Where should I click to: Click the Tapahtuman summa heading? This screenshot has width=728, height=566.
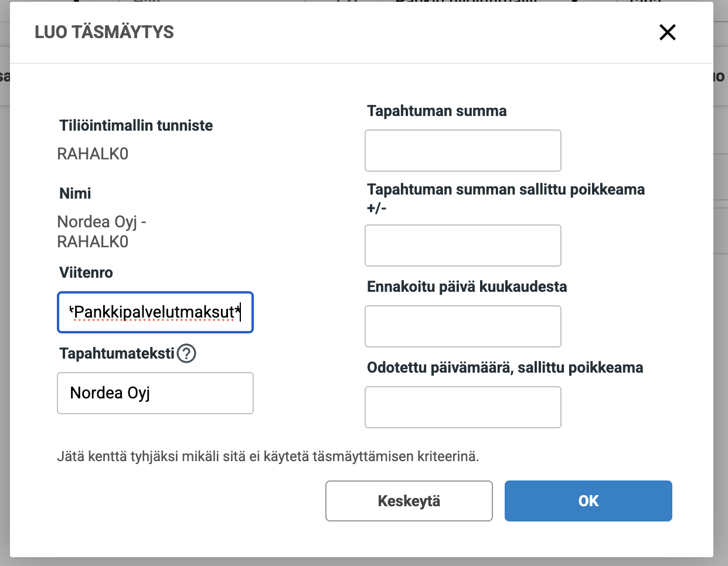(x=436, y=111)
